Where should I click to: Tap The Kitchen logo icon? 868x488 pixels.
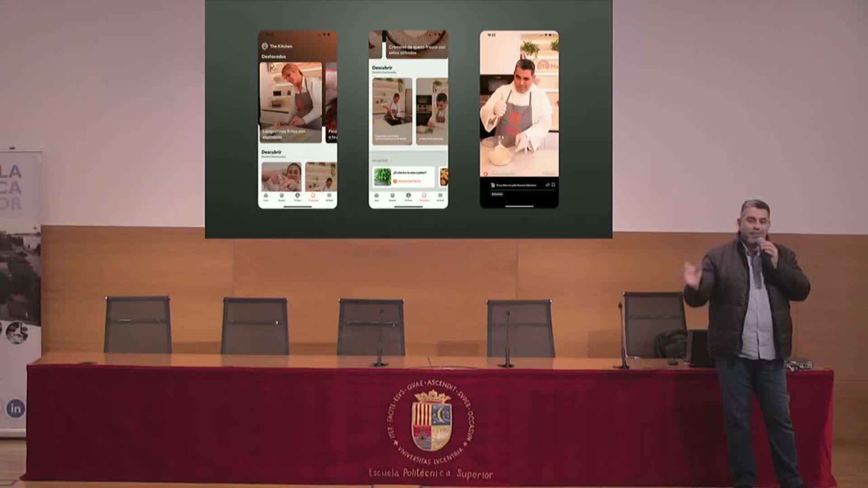pyautogui.click(x=265, y=46)
